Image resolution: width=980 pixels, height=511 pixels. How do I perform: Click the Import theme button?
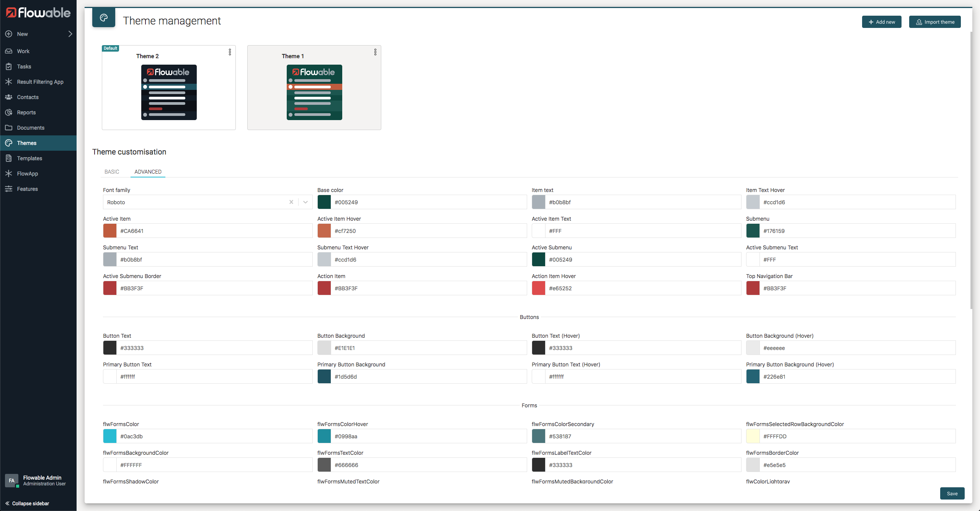pyautogui.click(x=934, y=22)
